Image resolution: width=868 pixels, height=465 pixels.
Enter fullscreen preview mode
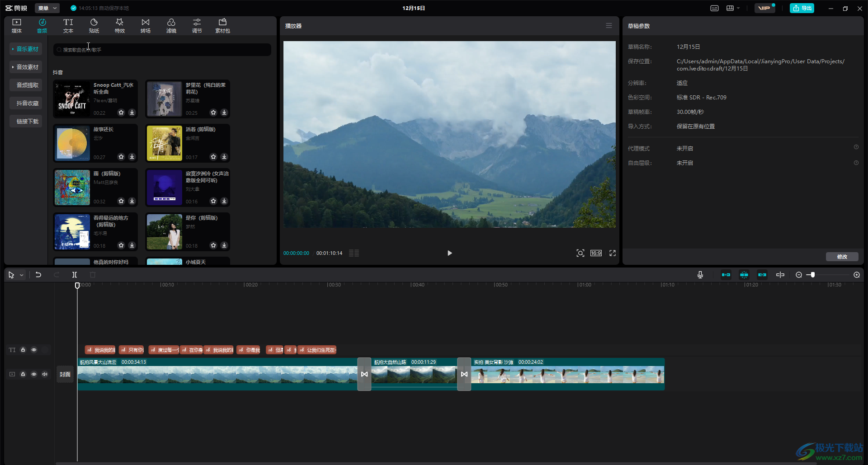pyautogui.click(x=613, y=253)
